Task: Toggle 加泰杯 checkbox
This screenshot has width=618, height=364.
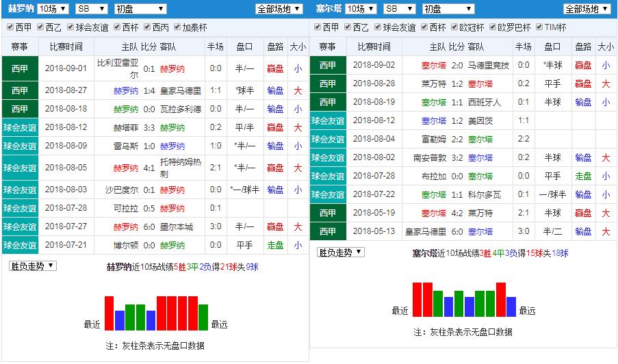Action: click(x=177, y=27)
